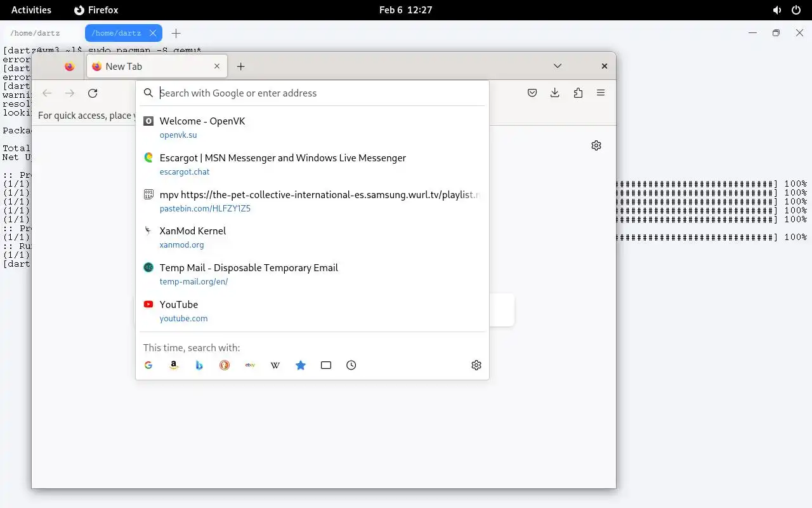This screenshot has width=812, height=508.
Task: Search with Wikipedia icon
Action: tap(275, 365)
